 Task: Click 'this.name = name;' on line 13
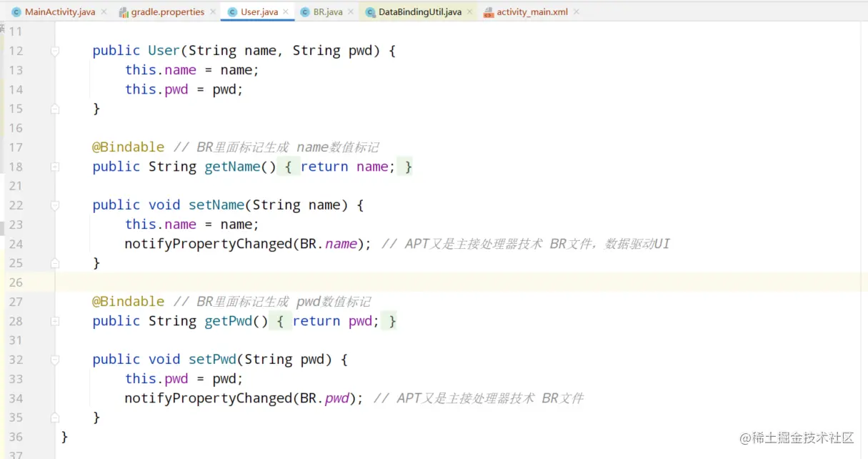pos(192,70)
